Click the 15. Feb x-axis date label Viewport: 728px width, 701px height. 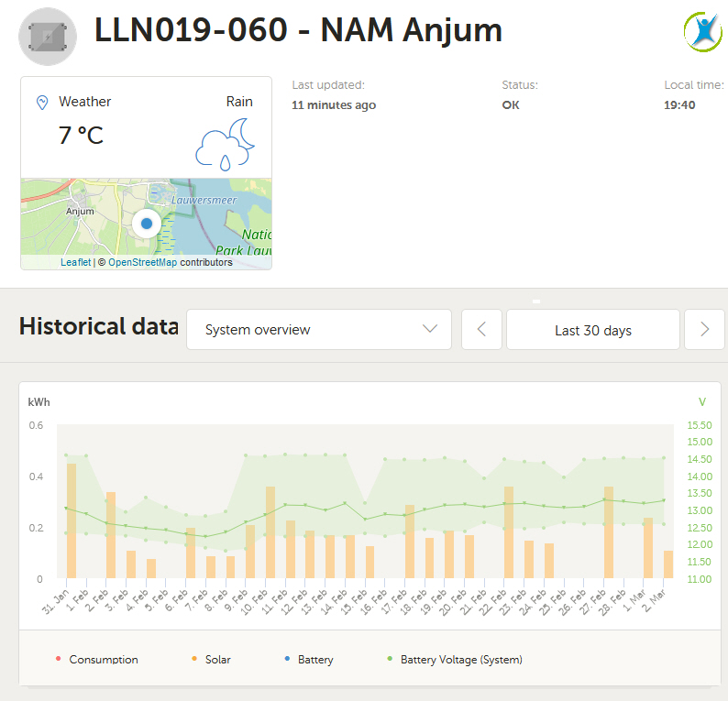354,601
